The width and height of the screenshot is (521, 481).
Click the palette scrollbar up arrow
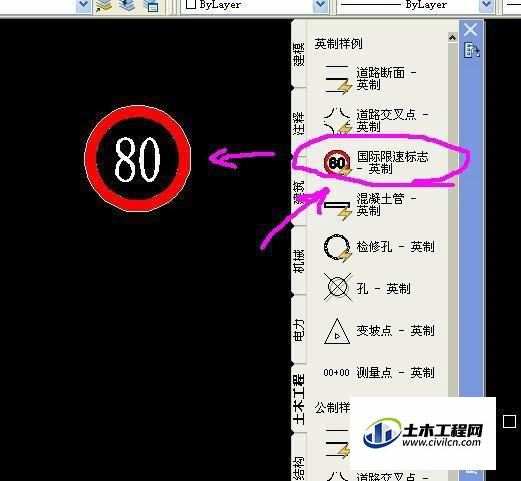click(452, 37)
